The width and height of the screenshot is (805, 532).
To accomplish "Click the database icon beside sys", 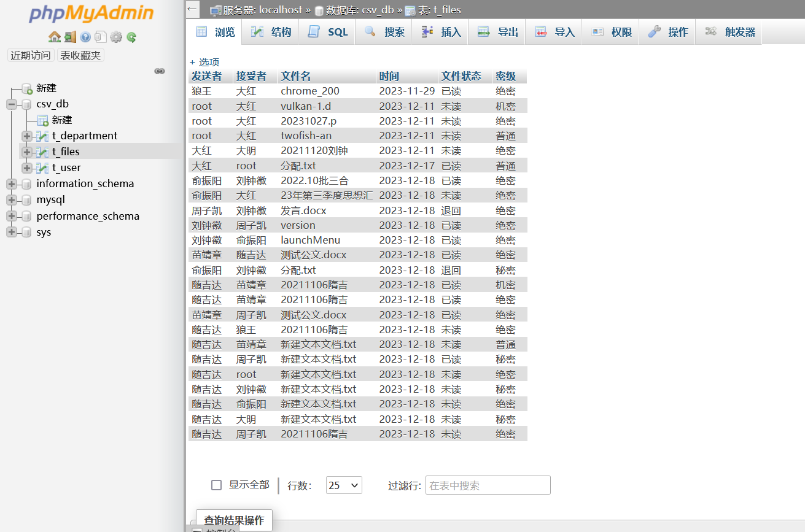I will point(26,233).
